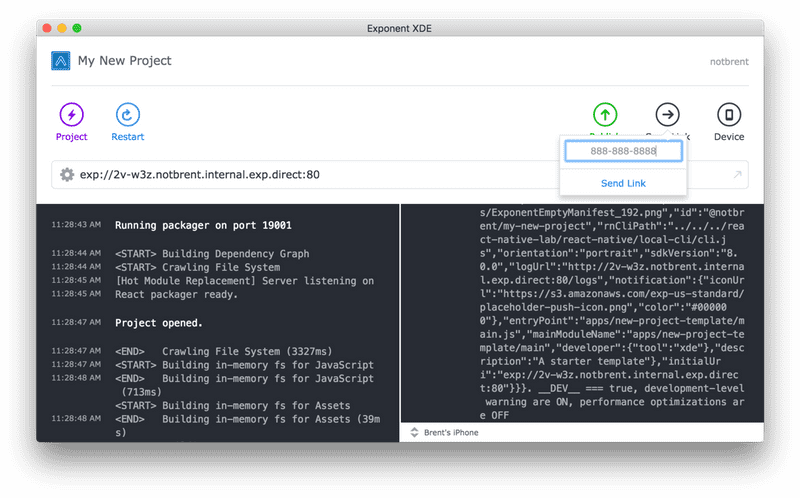Open the Project menu lightning icon
Image resolution: width=800 pixels, height=498 pixels.
71,114
